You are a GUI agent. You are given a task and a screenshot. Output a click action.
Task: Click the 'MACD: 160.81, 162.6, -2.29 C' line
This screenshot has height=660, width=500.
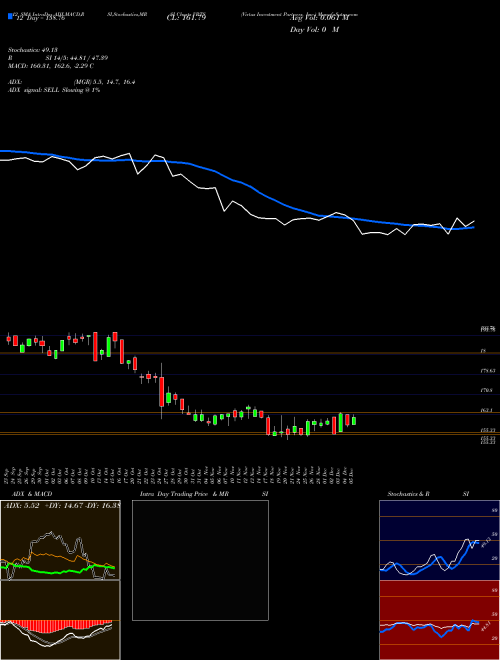(51, 66)
